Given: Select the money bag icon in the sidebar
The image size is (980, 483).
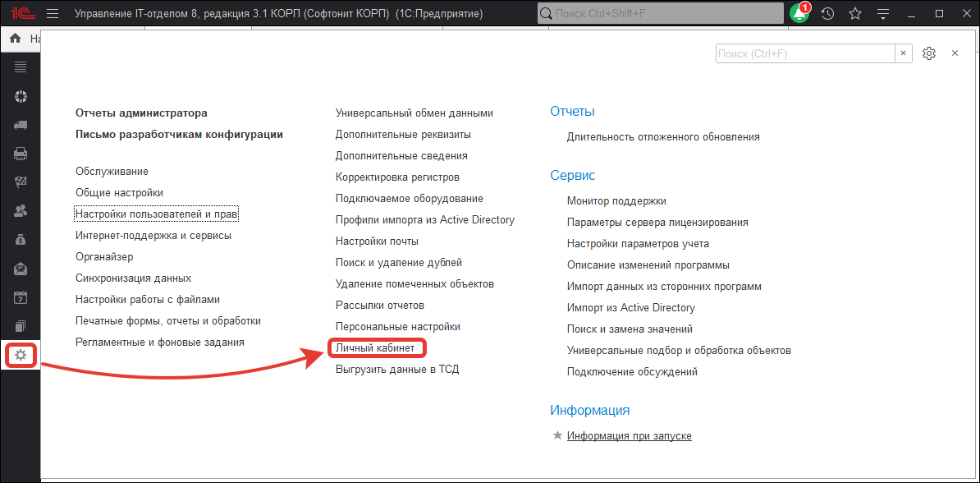Looking at the screenshot, I should point(21,238).
